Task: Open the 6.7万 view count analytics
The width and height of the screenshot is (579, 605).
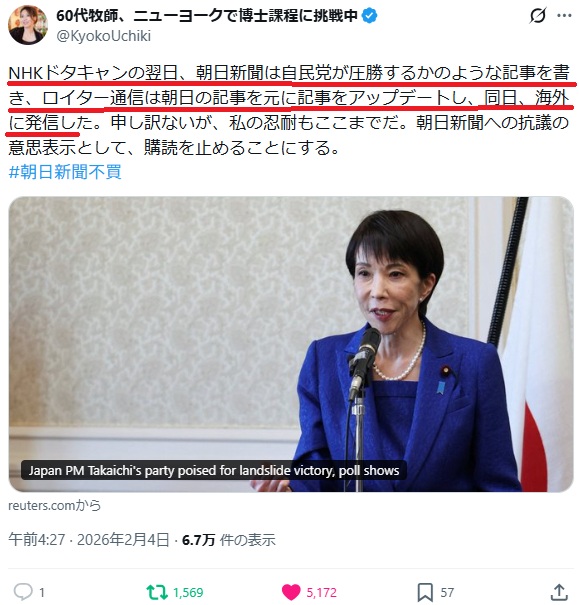Action: click(228, 540)
